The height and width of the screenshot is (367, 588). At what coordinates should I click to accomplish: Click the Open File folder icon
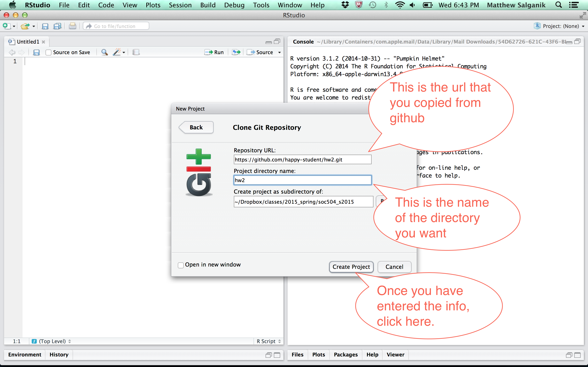click(x=25, y=26)
